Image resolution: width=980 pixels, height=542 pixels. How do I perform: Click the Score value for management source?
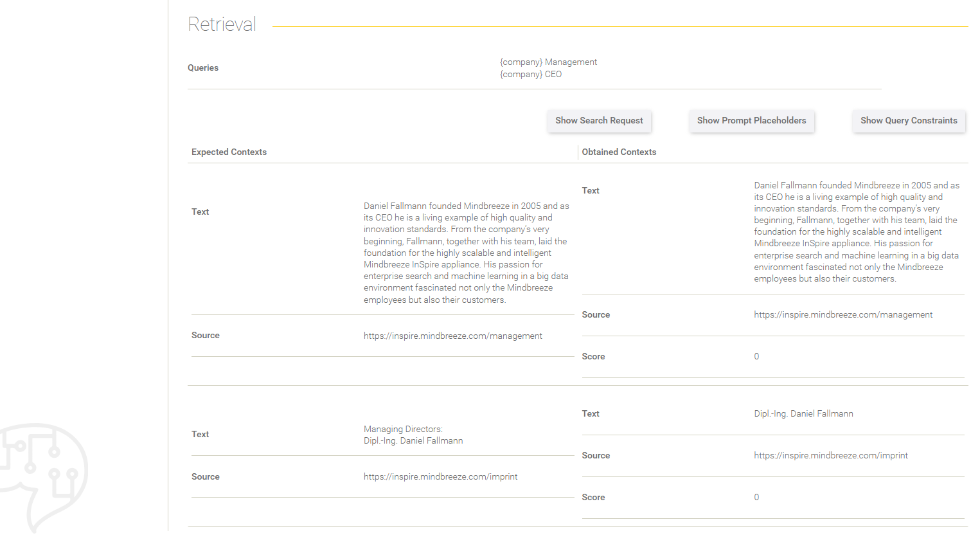point(756,357)
